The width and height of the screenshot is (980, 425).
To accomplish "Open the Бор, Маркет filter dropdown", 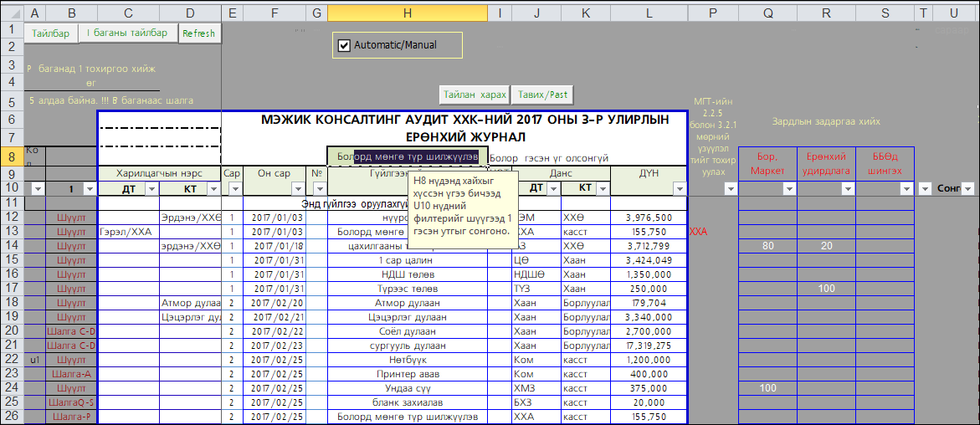I will [x=788, y=190].
